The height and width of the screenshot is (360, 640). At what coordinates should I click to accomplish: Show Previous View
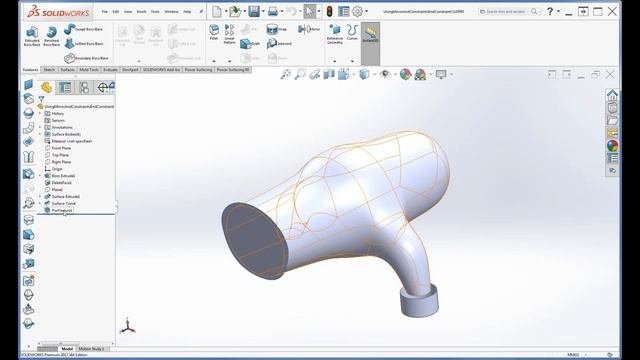(314, 74)
